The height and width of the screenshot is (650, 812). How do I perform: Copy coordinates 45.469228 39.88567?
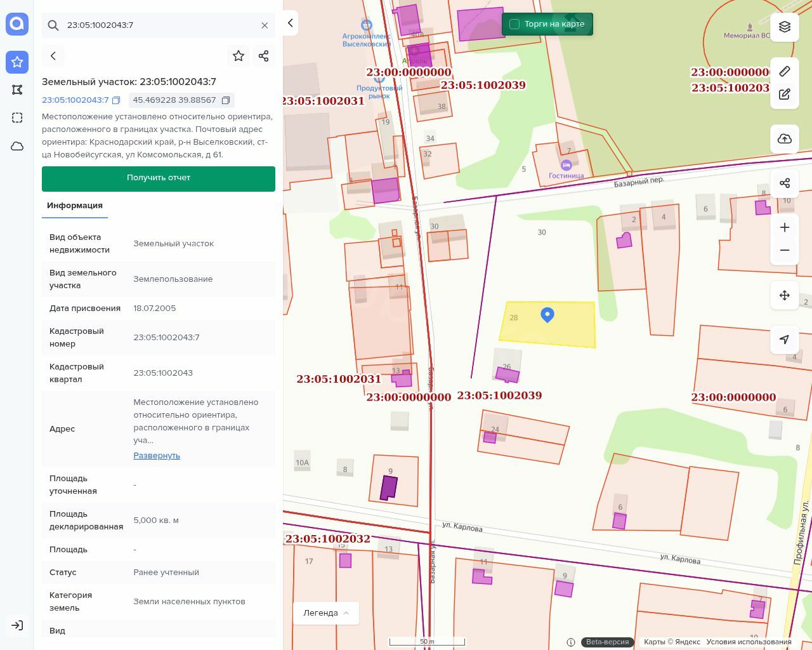(x=226, y=100)
